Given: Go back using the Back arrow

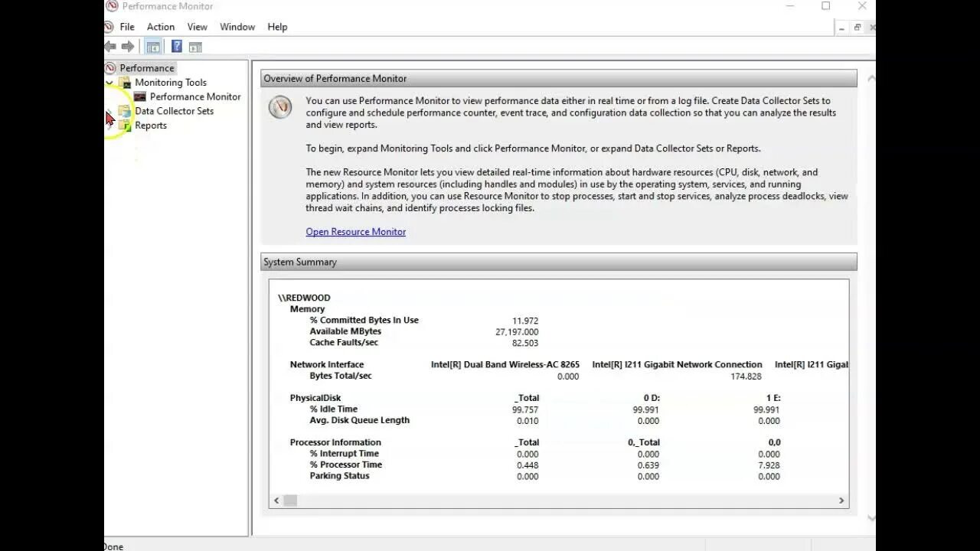Looking at the screenshot, I should (110, 47).
